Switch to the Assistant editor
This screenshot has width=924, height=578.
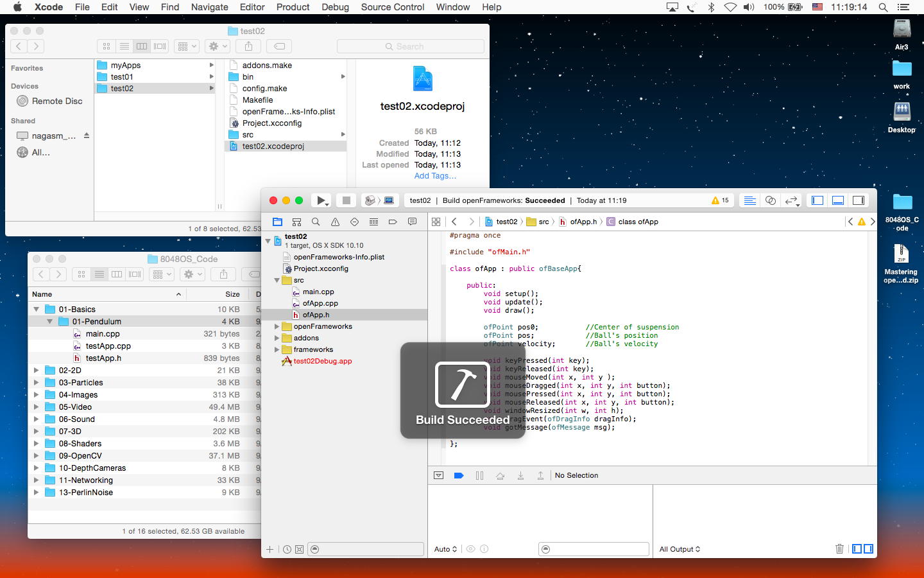[x=771, y=200]
